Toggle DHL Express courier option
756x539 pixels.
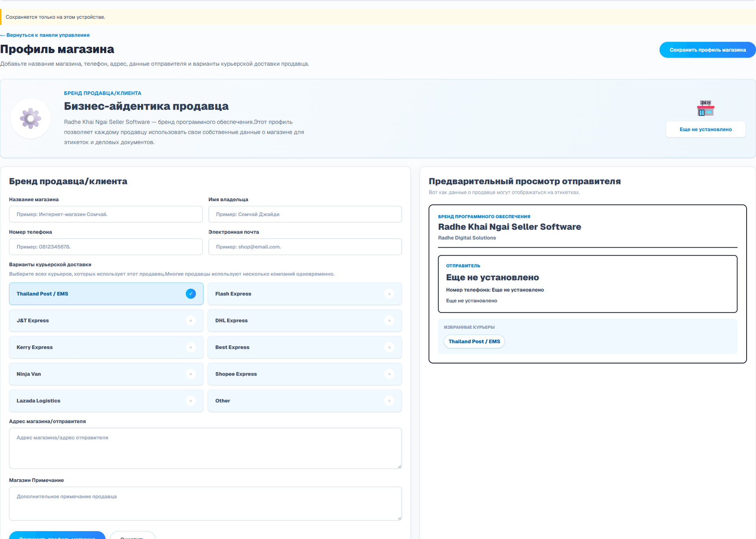pyautogui.click(x=304, y=320)
